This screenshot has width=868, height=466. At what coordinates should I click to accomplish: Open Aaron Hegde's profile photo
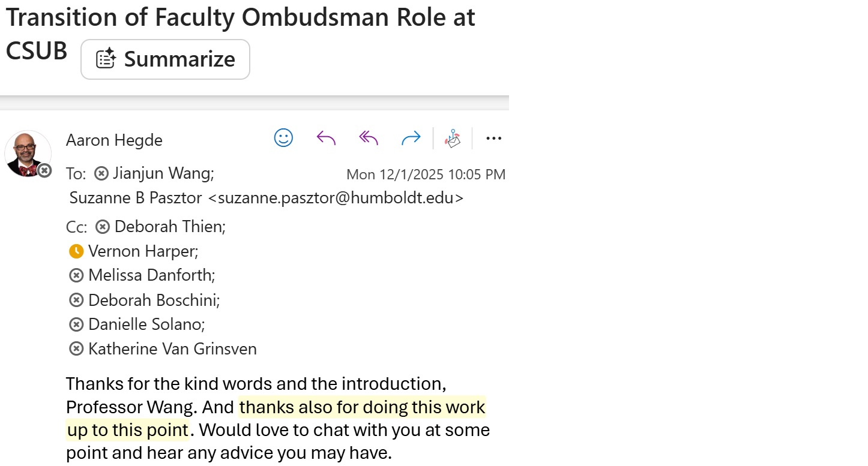click(28, 154)
